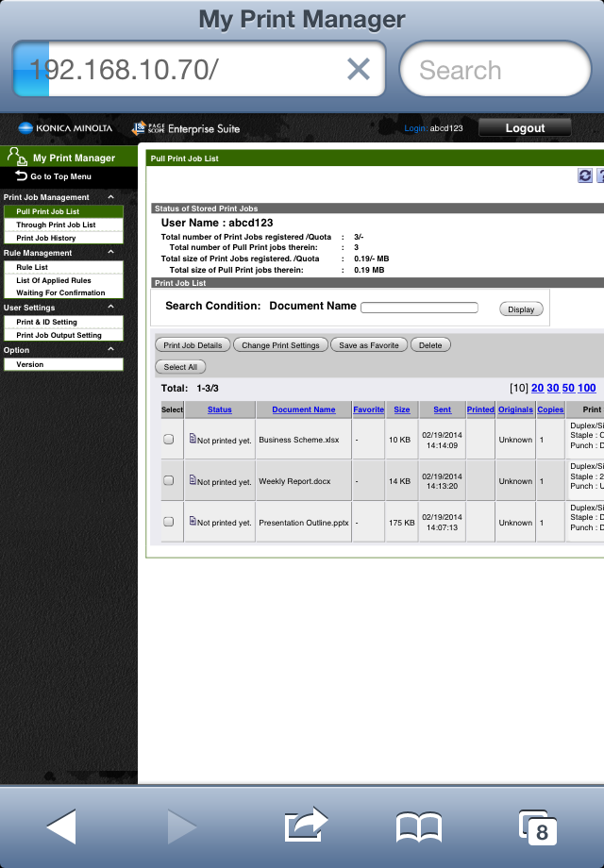The height and width of the screenshot is (868, 604).
Task: Collapse the Option section
Action: [x=110, y=350]
